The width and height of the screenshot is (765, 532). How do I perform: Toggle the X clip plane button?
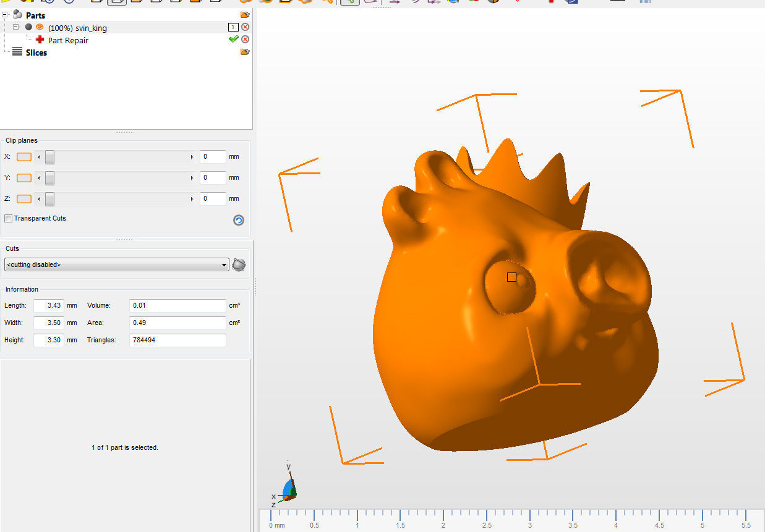click(24, 157)
